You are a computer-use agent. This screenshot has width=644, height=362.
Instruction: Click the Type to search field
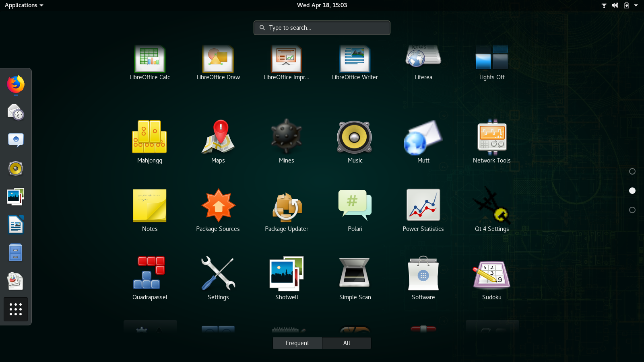(x=322, y=28)
